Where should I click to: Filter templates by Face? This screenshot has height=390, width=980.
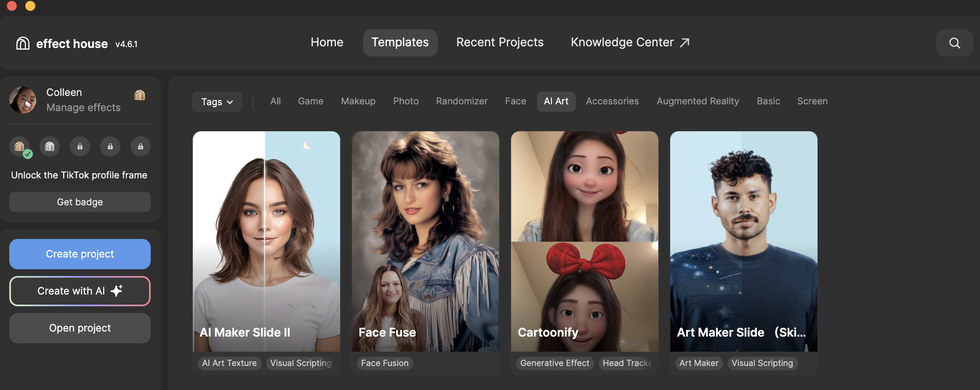point(516,101)
